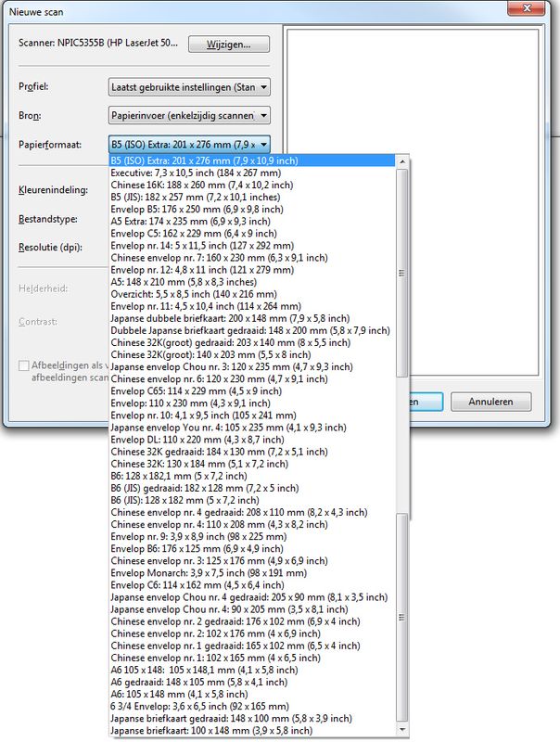Select Dubbele Japanse briefkaart gedraaid option
Image resolution: width=560 pixels, height=742 pixels.
tap(252, 330)
